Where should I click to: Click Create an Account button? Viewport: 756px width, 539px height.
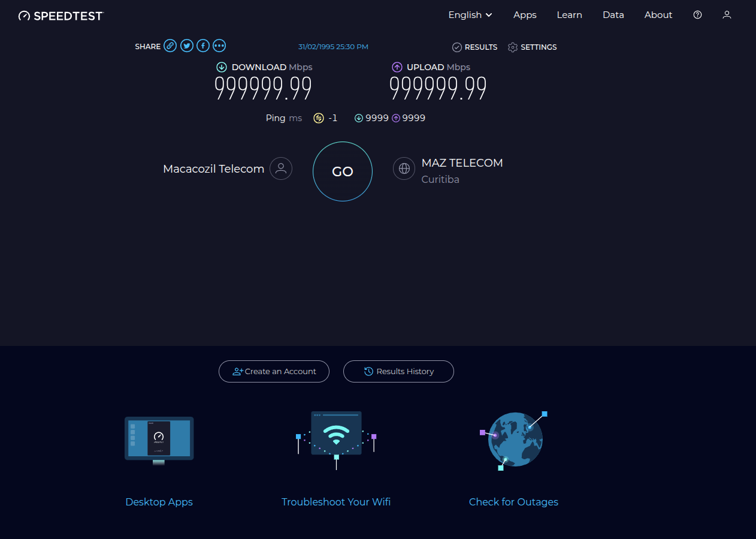pyautogui.click(x=274, y=371)
